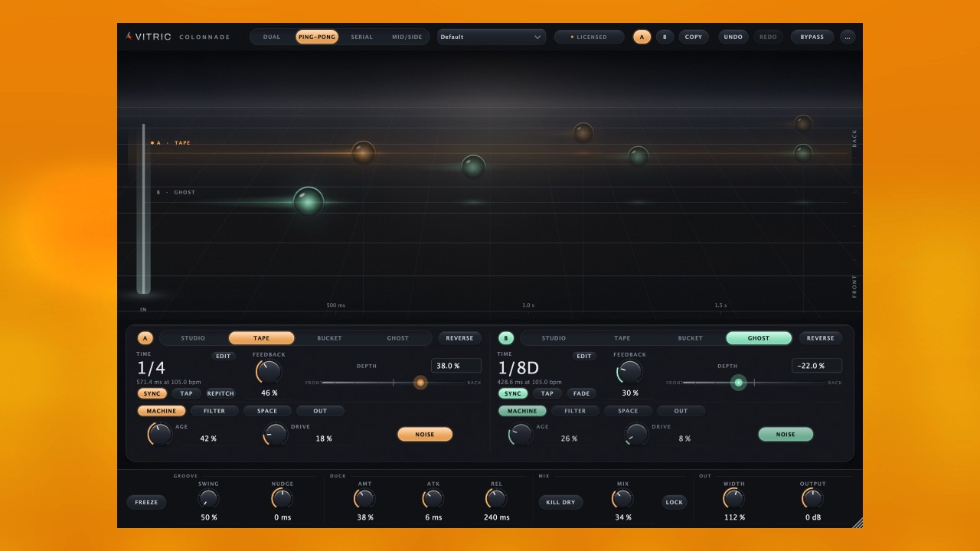This screenshot has width=980, height=551.
Task: Switch to comparison slot A in the header
Action: 642,37
